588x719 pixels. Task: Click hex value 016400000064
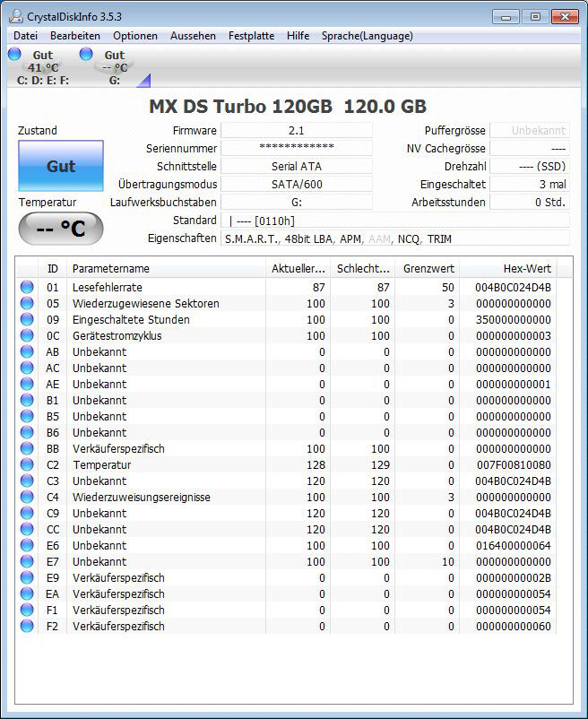514,546
